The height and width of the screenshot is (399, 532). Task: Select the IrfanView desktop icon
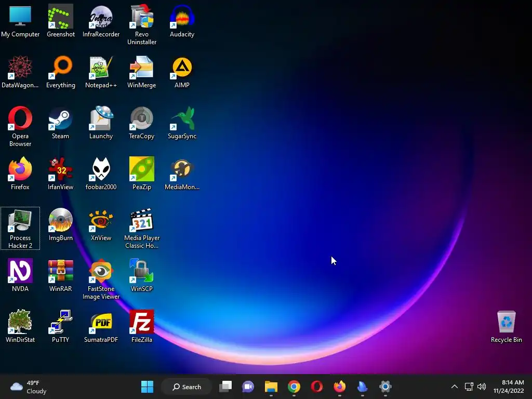click(x=60, y=174)
